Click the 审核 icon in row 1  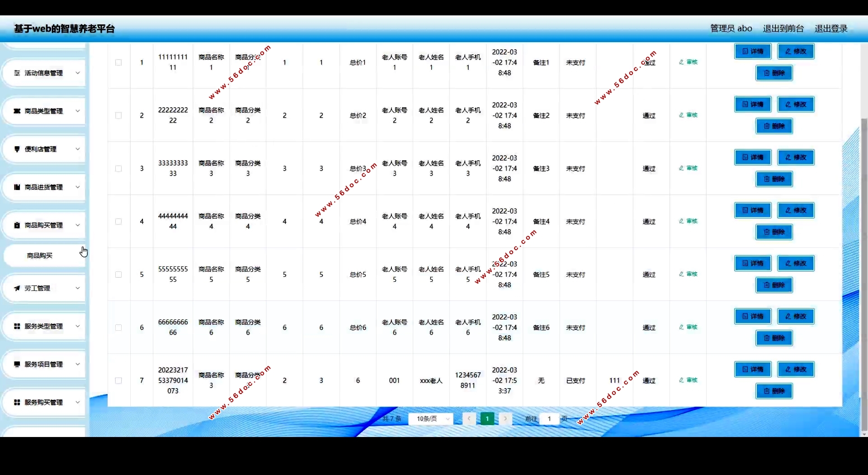(x=681, y=62)
